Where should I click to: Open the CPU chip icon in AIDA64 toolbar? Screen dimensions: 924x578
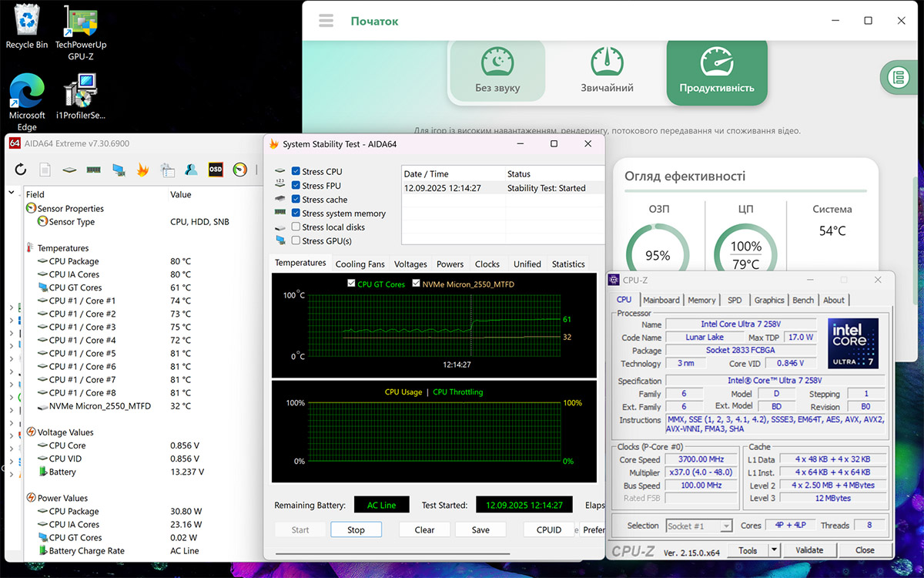coord(69,170)
